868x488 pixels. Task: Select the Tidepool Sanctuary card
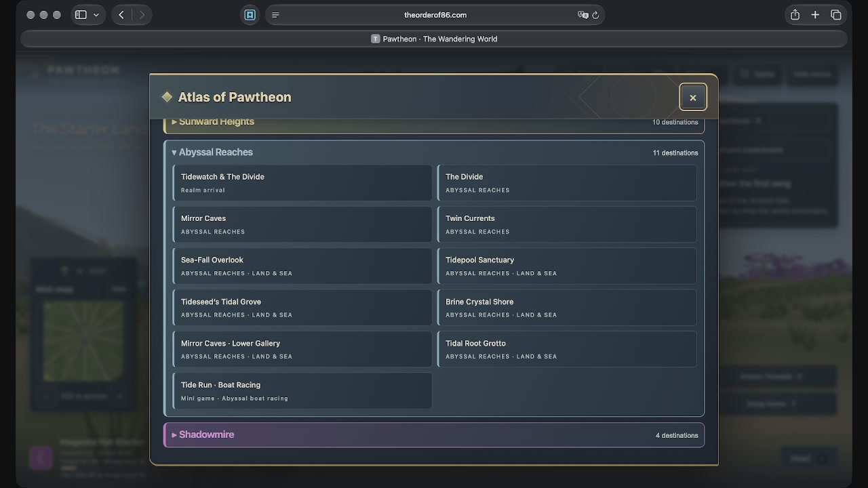pyautogui.click(x=567, y=266)
